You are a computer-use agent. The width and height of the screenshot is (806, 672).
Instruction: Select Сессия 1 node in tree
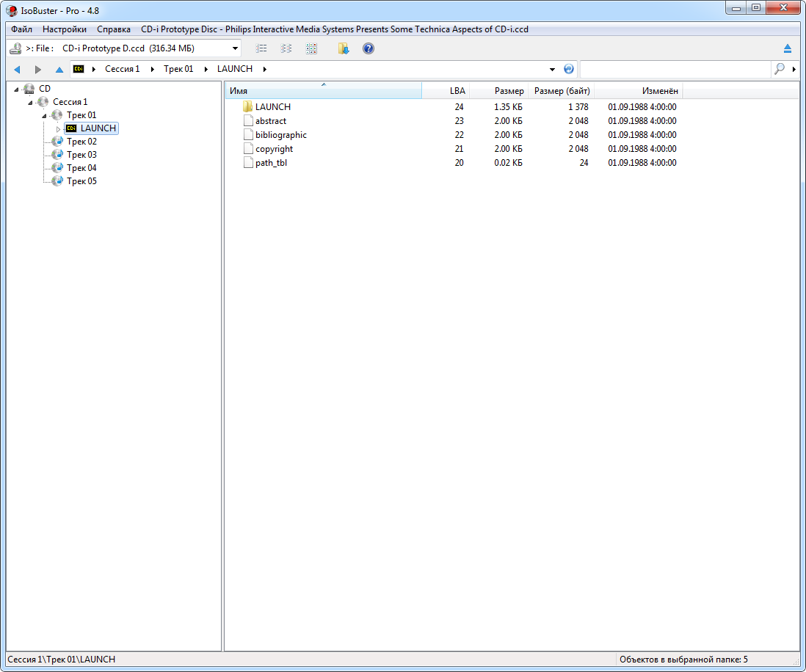[x=70, y=102]
